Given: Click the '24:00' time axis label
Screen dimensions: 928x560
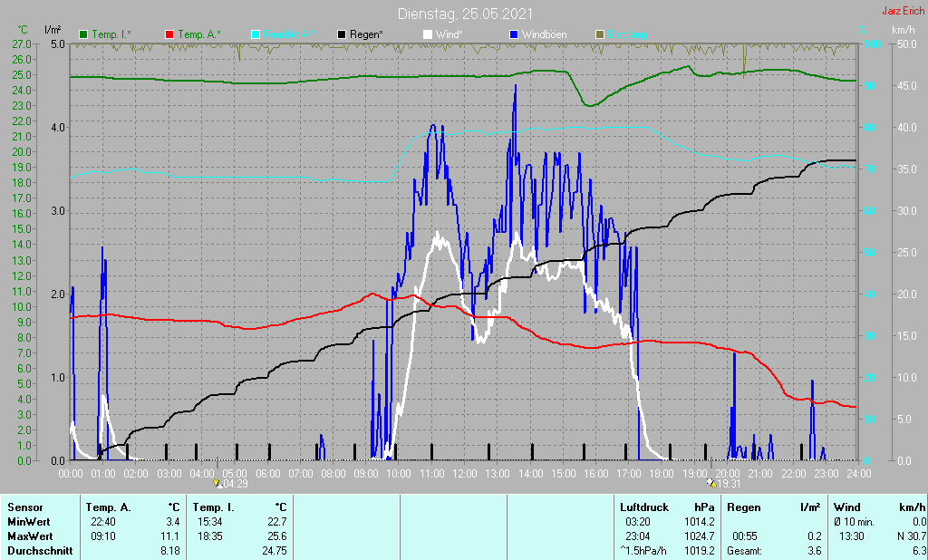Looking at the screenshot, I should pos(858,474).
